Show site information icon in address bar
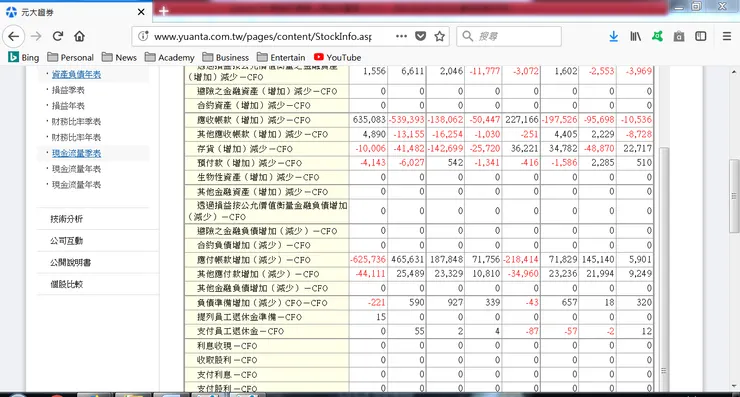Viewport: 740px width, 397px height. [143, 36]
